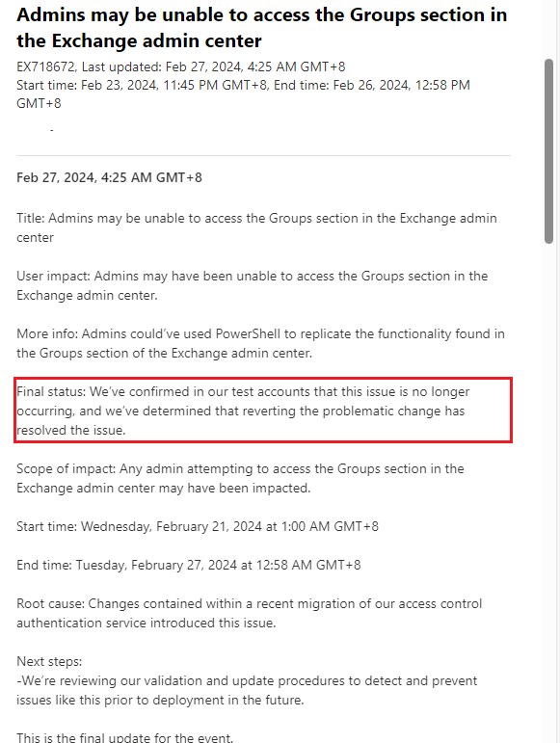The width and height of the screenshot is (560, 743).
Task: Click the 'We're reviewing our validation' bullet text
Action: click(x=247, y=690)
